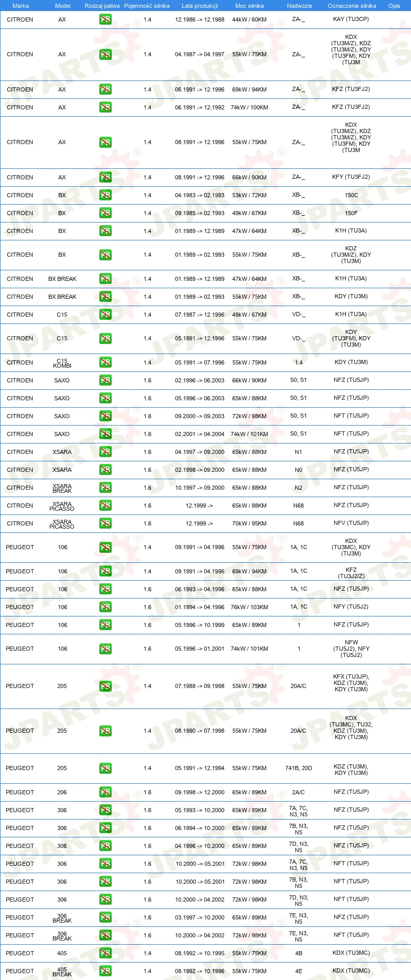Click the Rodzaj paliwa column header
The height and width of the screenshot is (980, 411).
(x=102, y=6)
